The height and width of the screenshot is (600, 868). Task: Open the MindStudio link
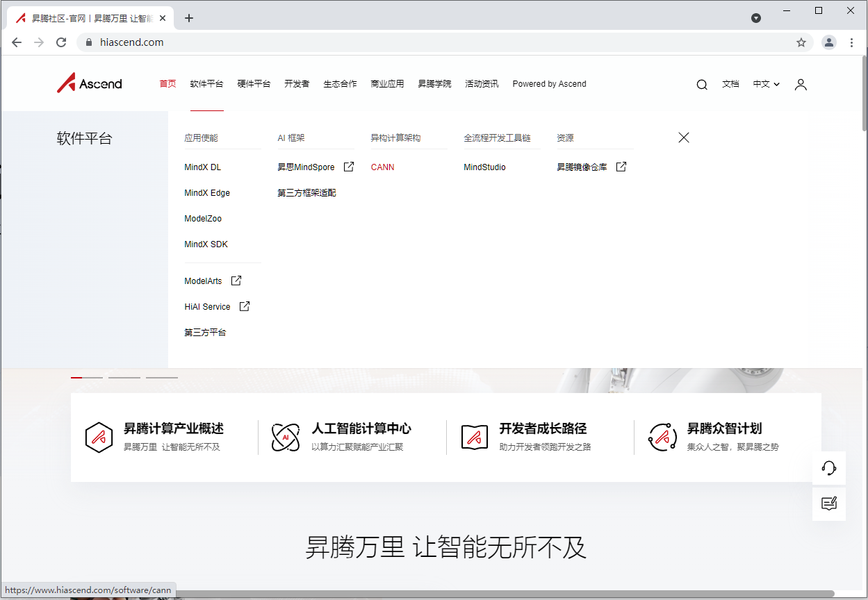click(484, 167)
